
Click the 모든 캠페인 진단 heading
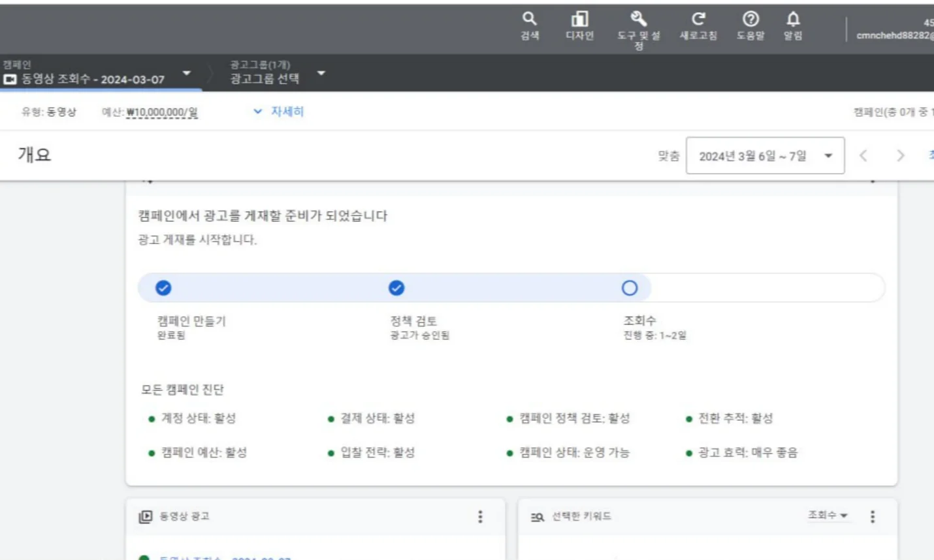coord(182,390)
